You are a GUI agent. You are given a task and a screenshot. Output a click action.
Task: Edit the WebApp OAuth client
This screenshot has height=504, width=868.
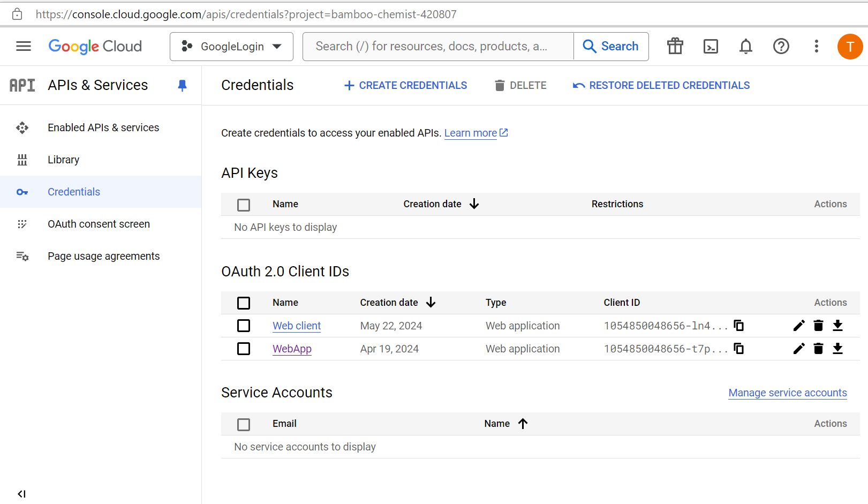[798, 349]
